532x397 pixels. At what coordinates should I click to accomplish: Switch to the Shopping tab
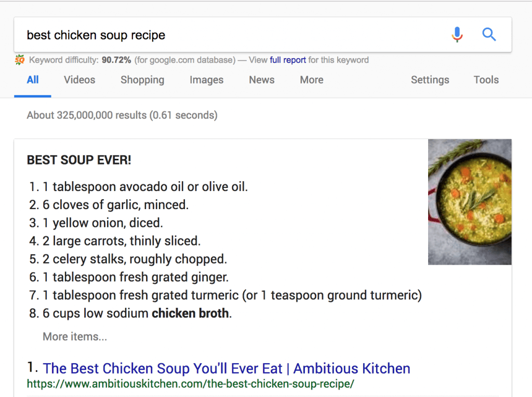(142, 80)
